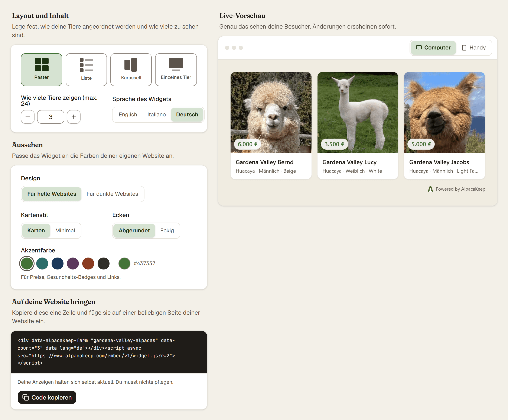
Task: Open Gardena Valley Bernd photo
Action: (271, 113)
